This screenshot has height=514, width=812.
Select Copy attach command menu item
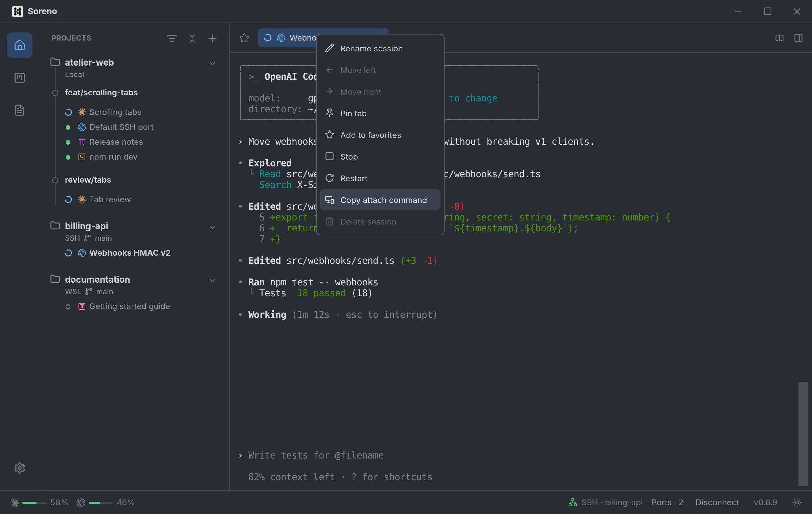point(380,200)
